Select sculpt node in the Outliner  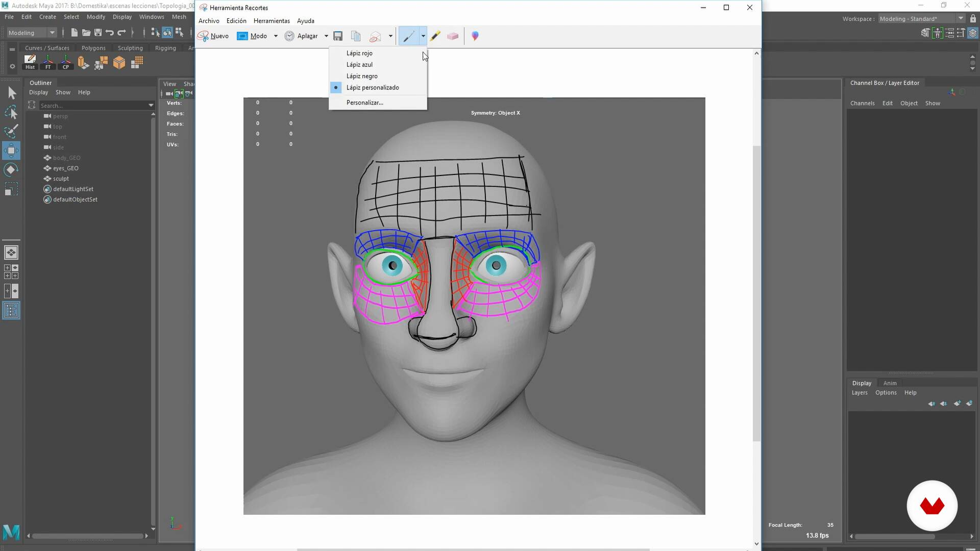click(60, 179)
